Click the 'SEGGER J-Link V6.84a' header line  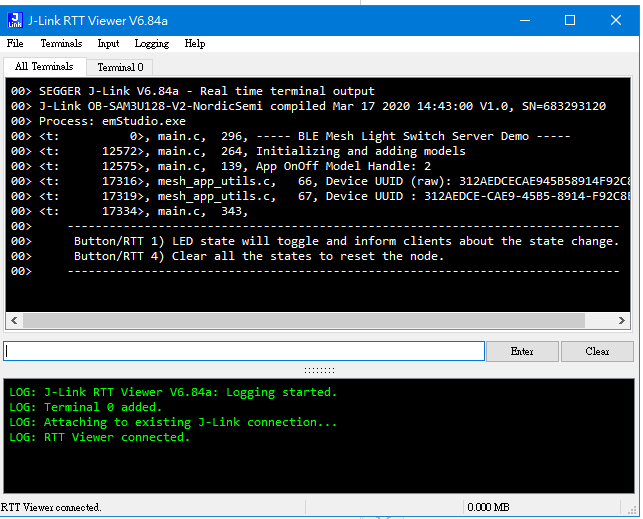pyautogui.click(x=193, y=91)
